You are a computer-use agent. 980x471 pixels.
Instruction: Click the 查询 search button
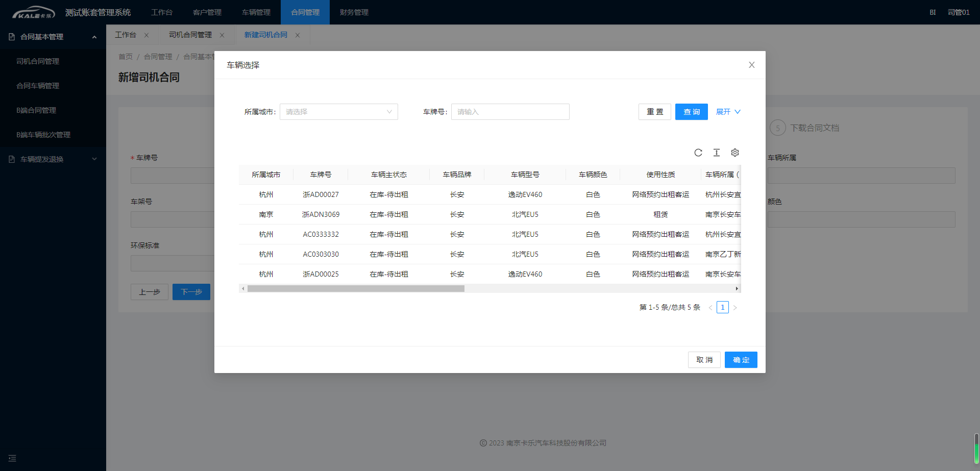click(x=692, y=112)
